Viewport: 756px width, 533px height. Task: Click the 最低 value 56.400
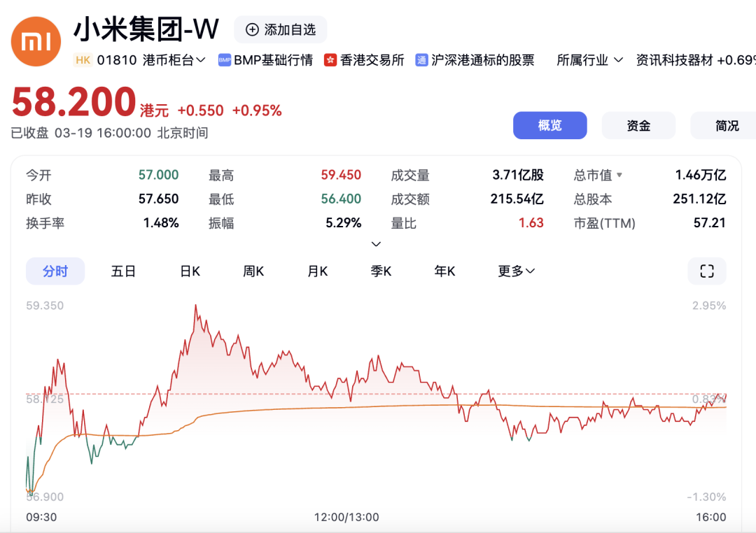(x=341, y=199)
